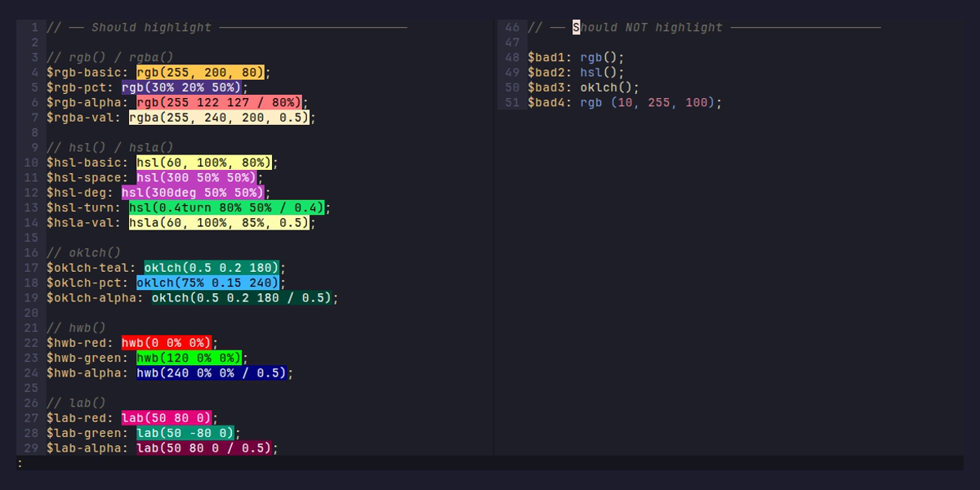Click line number 51 in right pane gutter
980x490 pixels.
pos(512,102)
